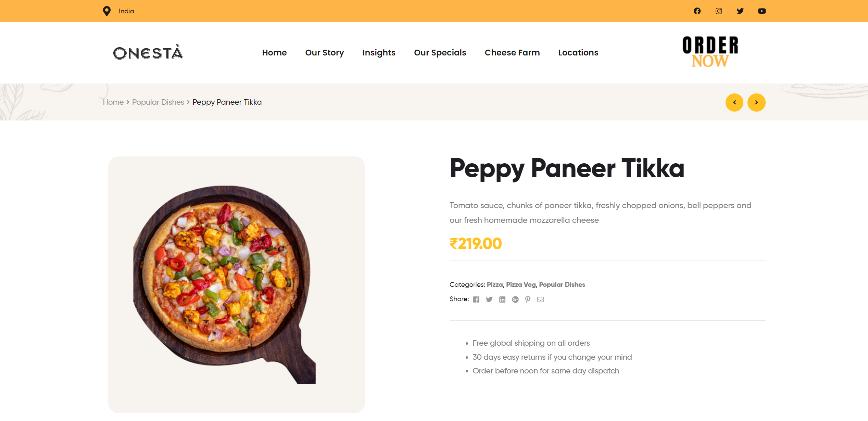Open the YouTube icon in top bar
868x421 pixels.
[762, 11]
